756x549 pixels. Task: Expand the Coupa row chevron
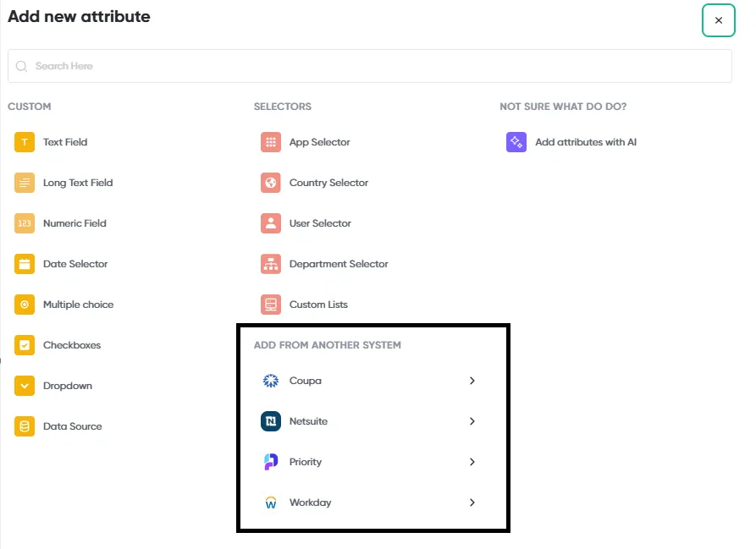(472, 381)
